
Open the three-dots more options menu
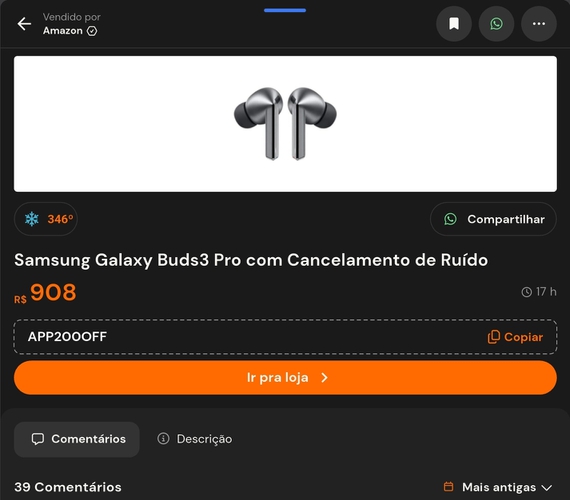click(539, 24)
